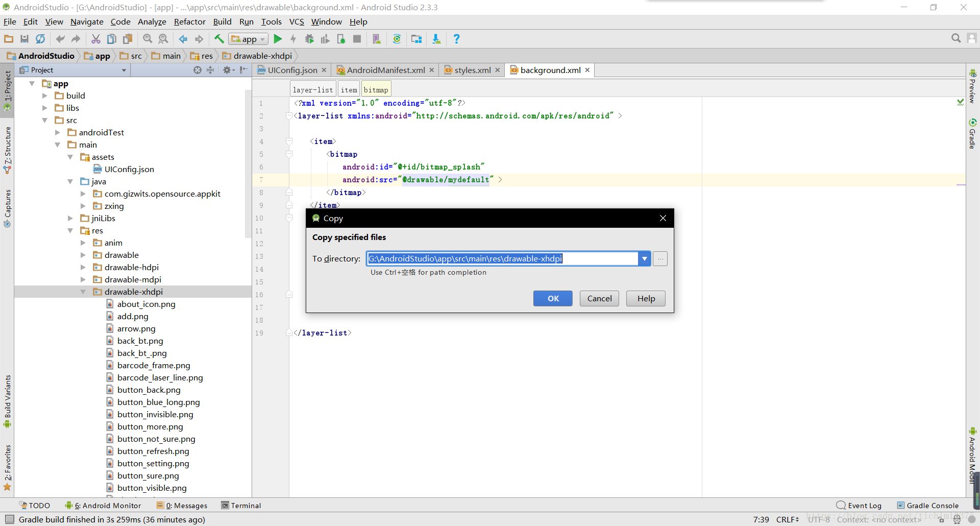Open the Gradle Console panel
980x526 pixels.
click(x=928, y=506)
